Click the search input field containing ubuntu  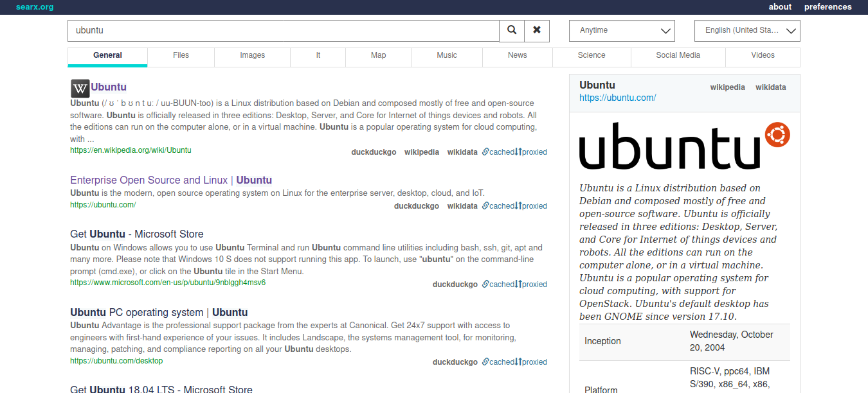click(x=284, y=31)
